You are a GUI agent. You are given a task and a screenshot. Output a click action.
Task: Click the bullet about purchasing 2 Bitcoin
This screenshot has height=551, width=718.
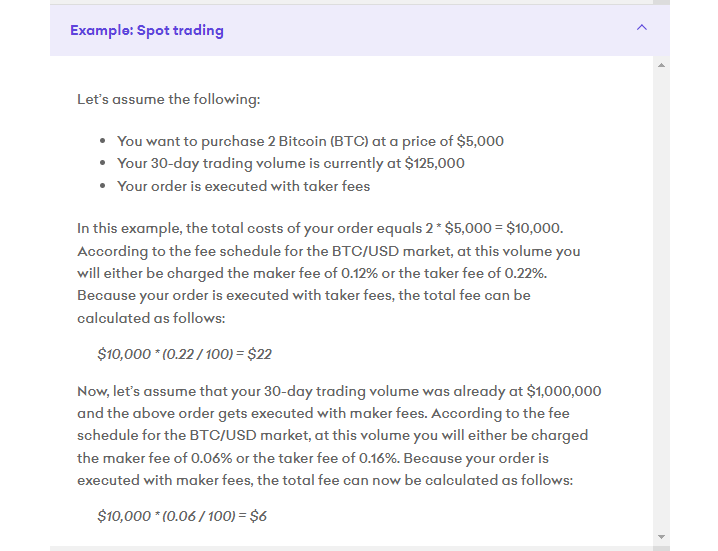pos(310,141)
